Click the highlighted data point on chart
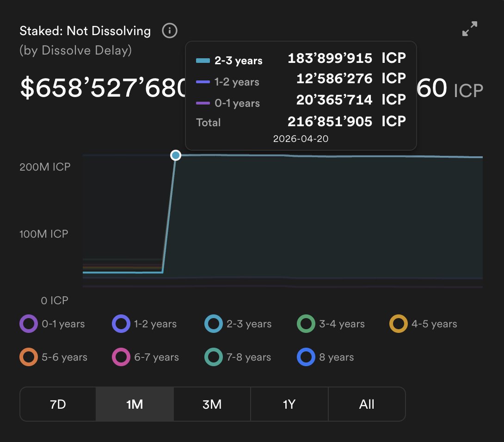Screen dimensions: 504x442 click(176, 156)
